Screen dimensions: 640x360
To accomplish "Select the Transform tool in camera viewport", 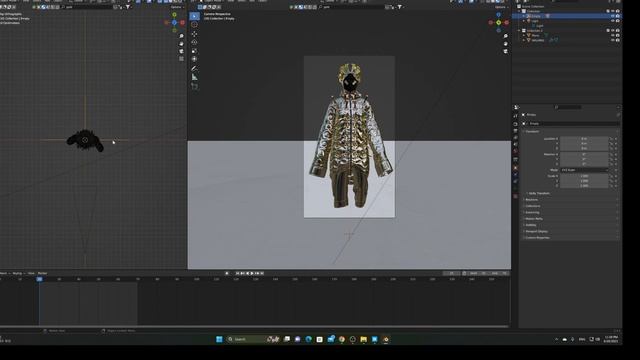I will (x=194, y=59).
